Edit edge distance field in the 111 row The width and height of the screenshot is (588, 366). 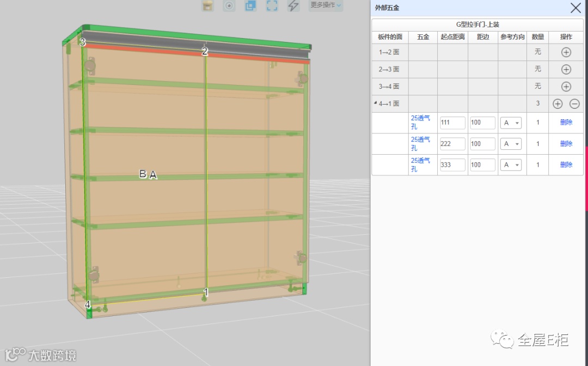pyautogui.click(x=482, y=123)
